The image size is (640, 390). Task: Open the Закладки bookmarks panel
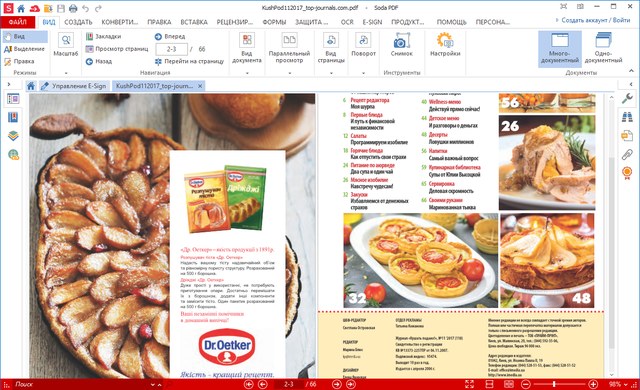[104, 36]
